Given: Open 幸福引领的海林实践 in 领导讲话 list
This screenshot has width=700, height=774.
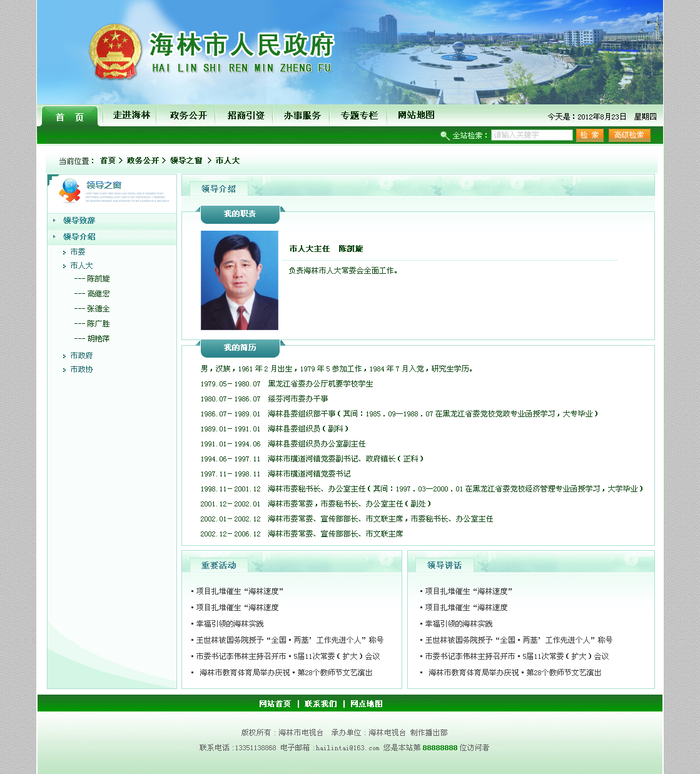Looking at the screenshot, I should 459,624.
